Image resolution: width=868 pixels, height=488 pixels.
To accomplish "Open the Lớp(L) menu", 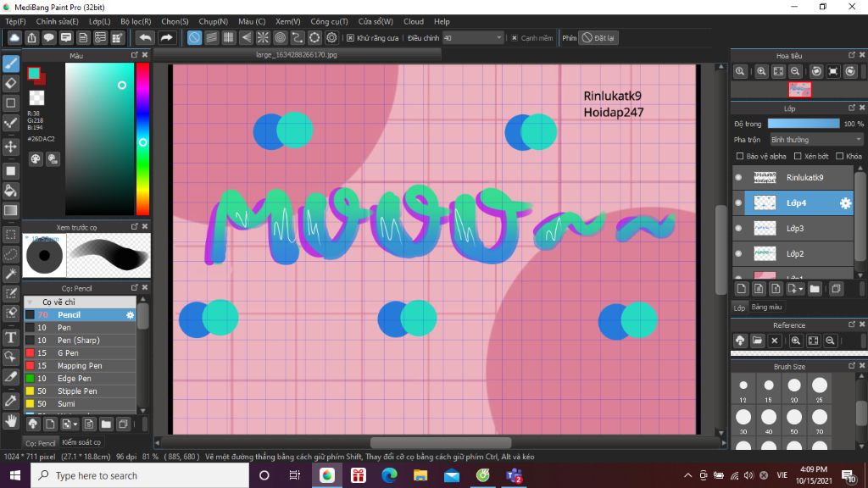I will click(x=100, y=21).
